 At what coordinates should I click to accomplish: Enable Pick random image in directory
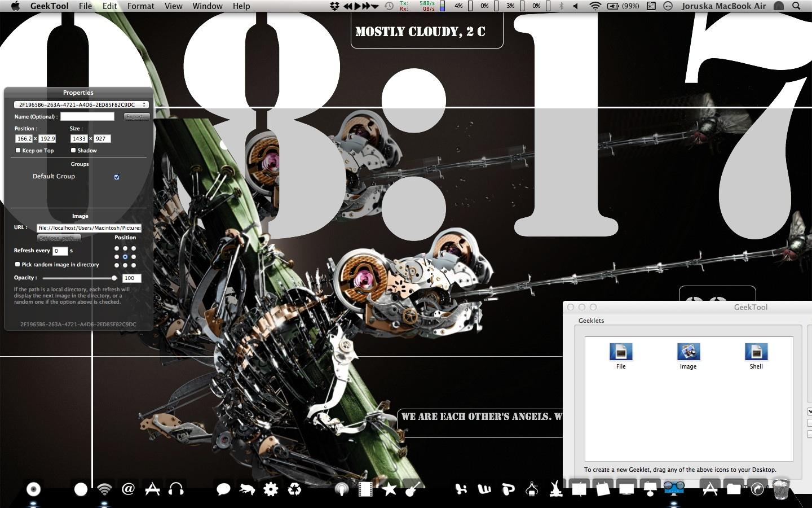(x=17, y=264)
